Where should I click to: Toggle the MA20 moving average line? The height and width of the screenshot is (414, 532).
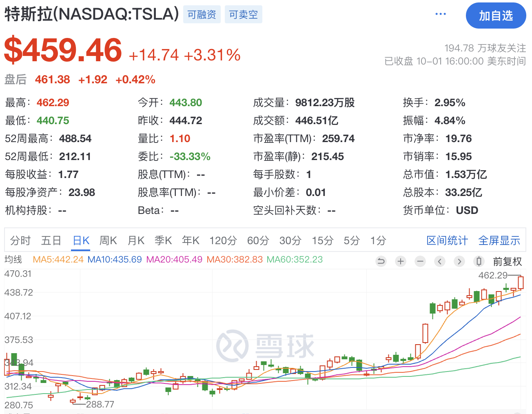click(x=174, y=260)
